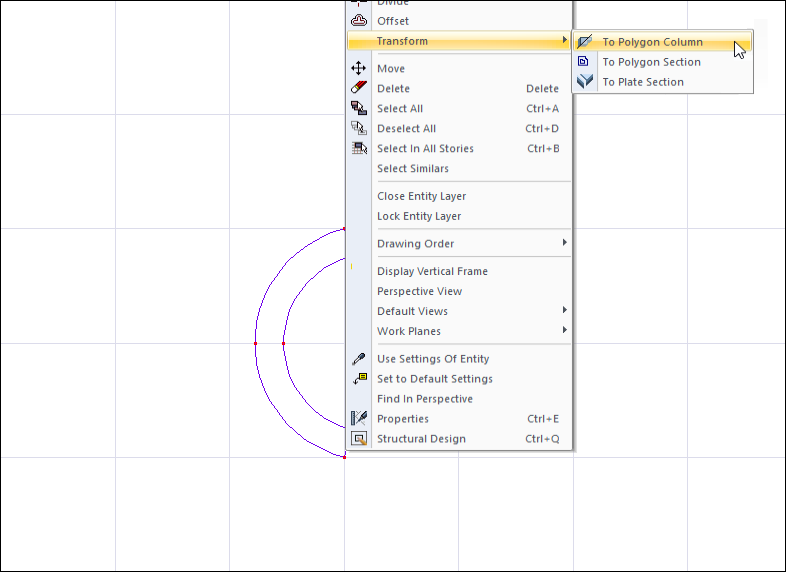Choose Properties menu entry

click(x=459, y=419)
